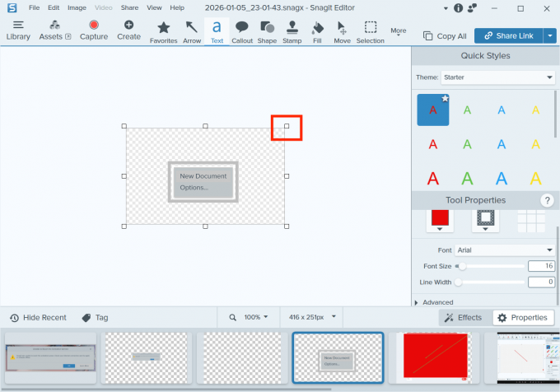Activate the Fill tool

click(317, 31)
